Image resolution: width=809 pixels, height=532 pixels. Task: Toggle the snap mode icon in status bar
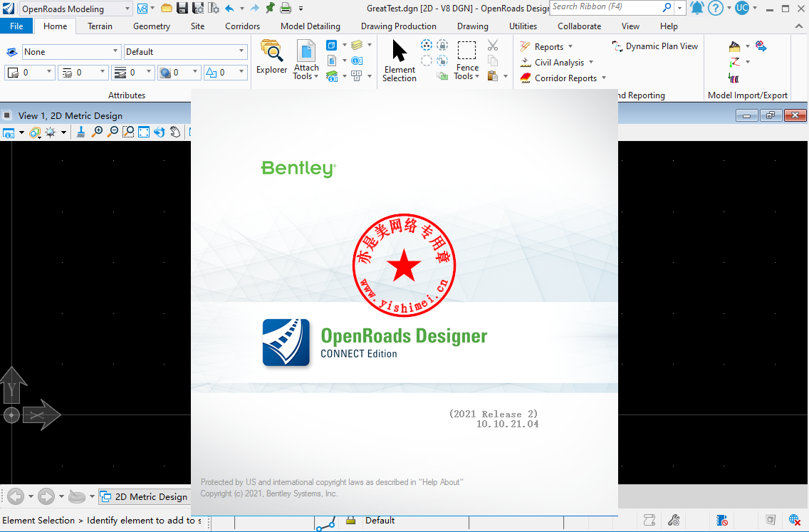coord(326,523)
